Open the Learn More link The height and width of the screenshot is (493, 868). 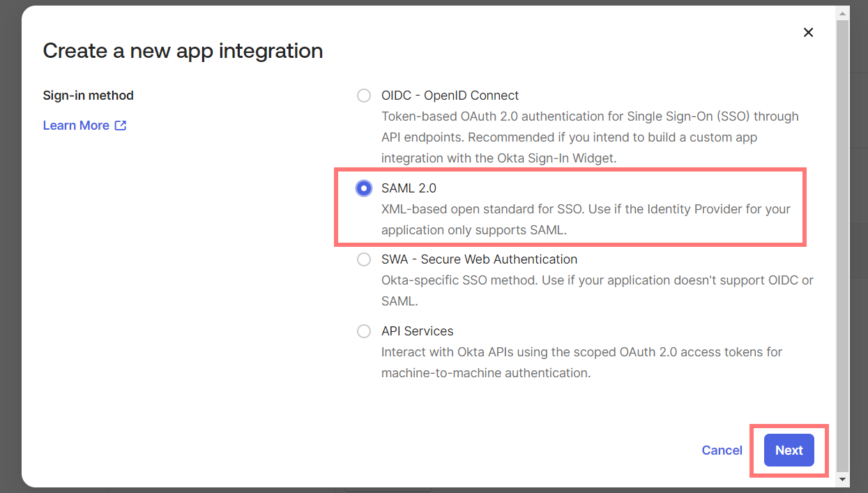coord(76,126)
